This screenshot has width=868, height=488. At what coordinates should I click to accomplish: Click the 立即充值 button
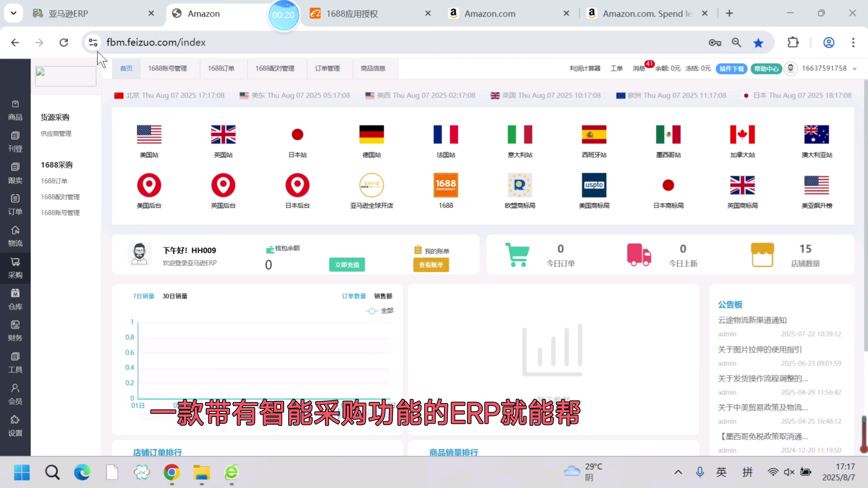click(x=347, y=265)
